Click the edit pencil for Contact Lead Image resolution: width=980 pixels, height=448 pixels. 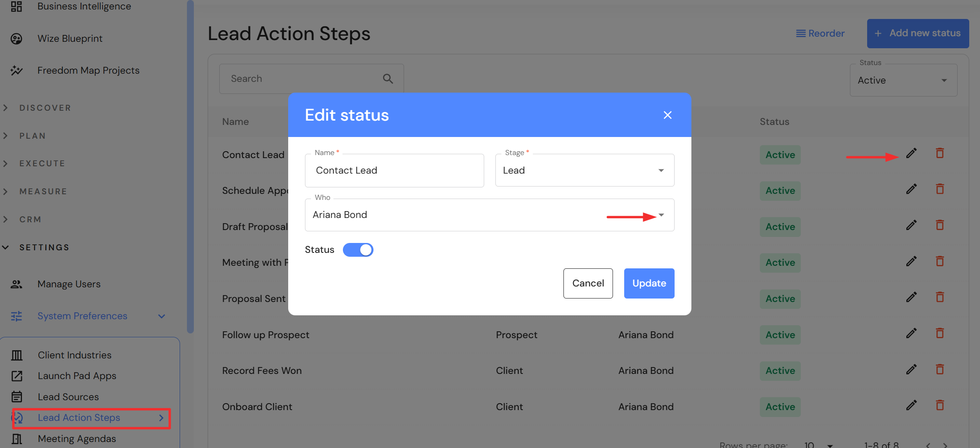point(911,153)
